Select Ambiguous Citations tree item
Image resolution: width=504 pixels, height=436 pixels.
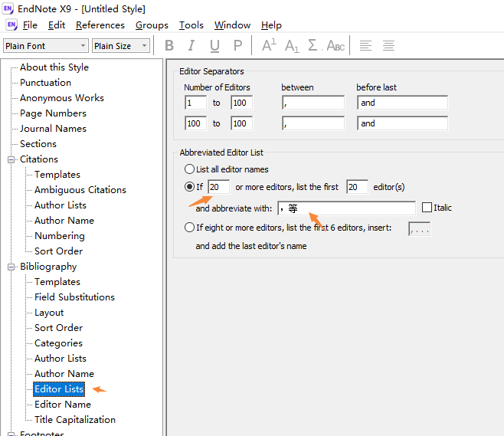pyautogui.click(x=80, y=190)
